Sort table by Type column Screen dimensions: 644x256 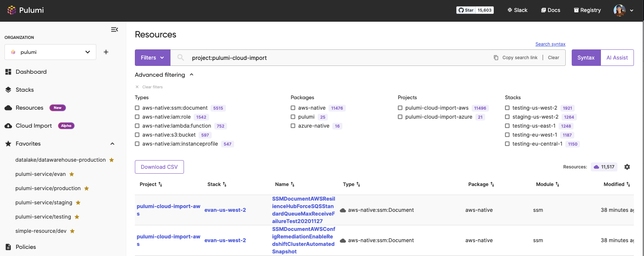[x=351, y=184]
